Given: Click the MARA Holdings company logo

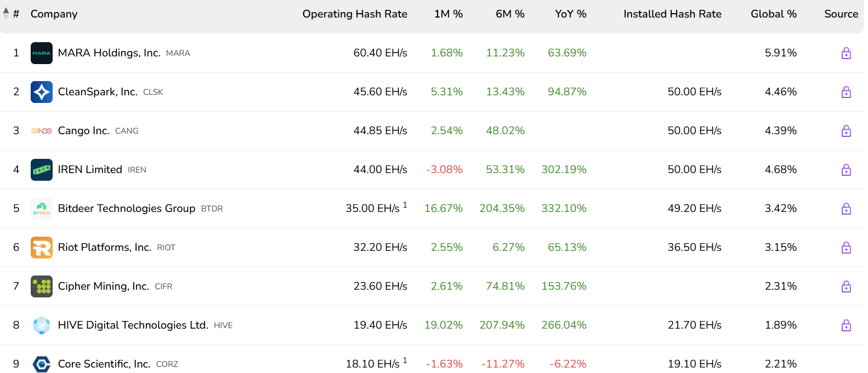Looking at the screenshot, I should [42, 53].
